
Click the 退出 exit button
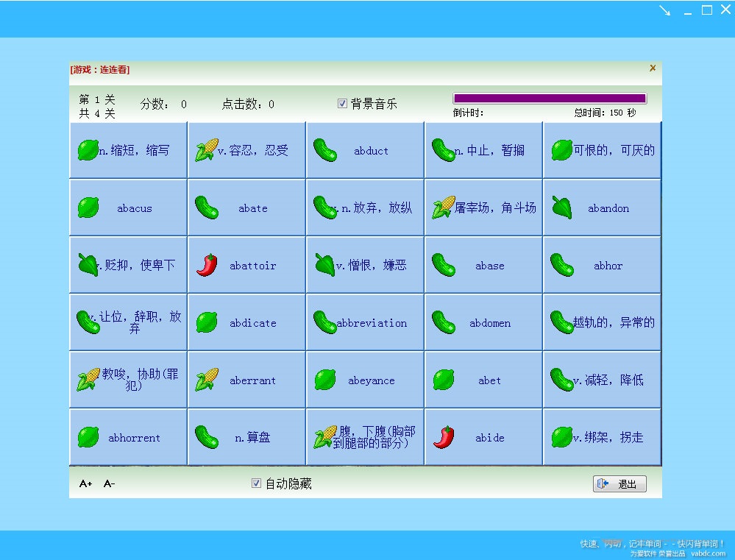pos(619,483)
